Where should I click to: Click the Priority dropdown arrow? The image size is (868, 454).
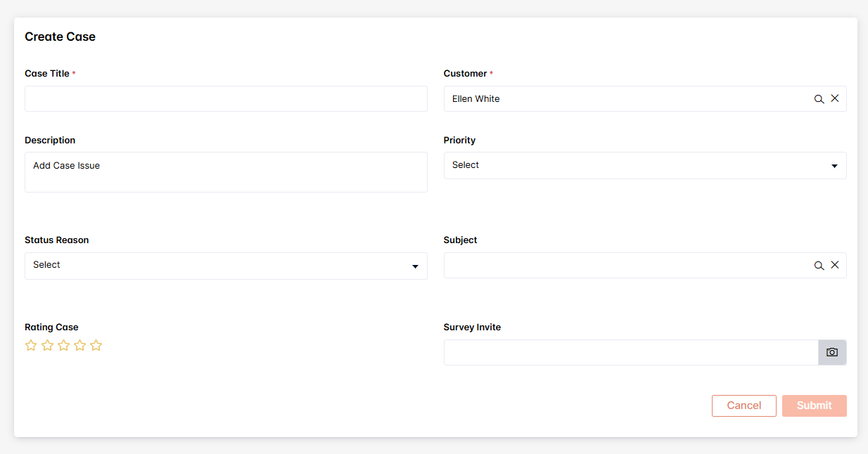[x=834, y=166]
